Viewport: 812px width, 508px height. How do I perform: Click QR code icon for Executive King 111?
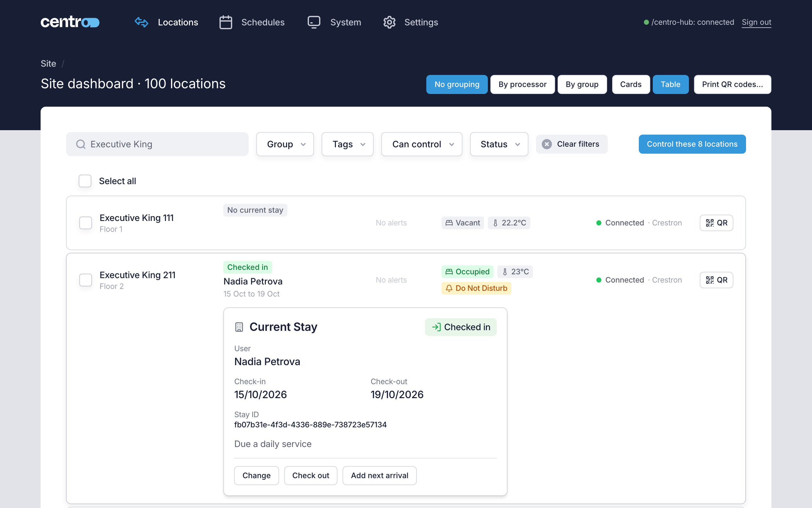coord(709,223)
